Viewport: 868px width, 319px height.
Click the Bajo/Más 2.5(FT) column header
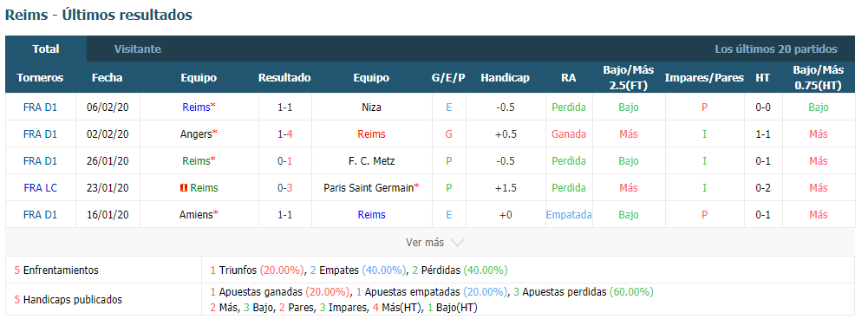(x=629, y=77)
